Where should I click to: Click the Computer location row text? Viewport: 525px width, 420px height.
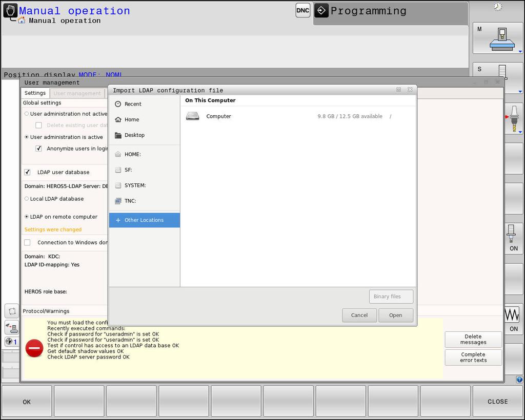[218, 116]
